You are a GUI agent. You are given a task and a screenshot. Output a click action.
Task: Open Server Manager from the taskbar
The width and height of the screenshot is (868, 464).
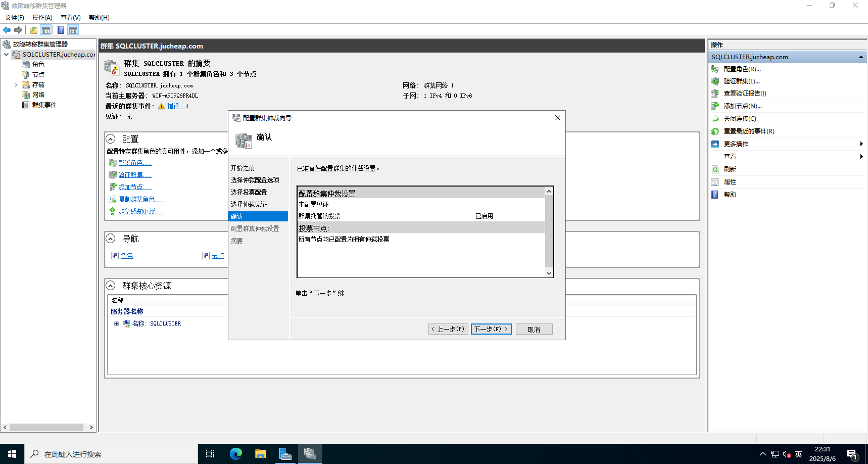[285, 454]
